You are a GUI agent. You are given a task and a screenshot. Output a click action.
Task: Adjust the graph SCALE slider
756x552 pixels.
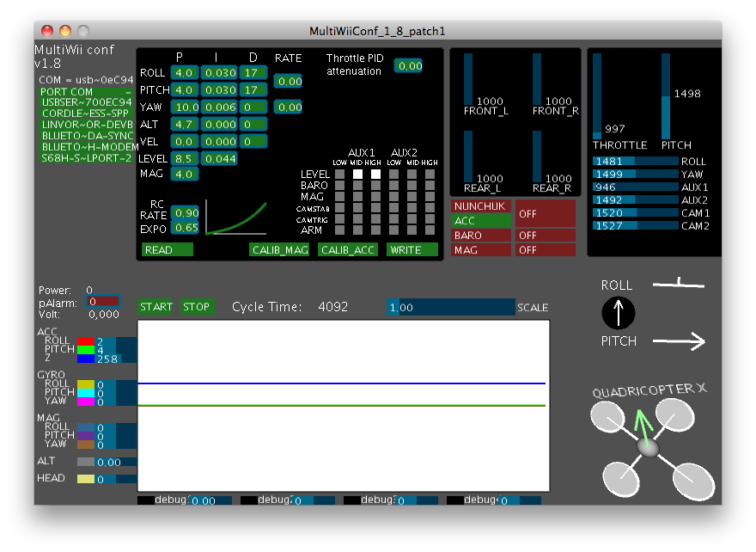[x=450, y=307]
